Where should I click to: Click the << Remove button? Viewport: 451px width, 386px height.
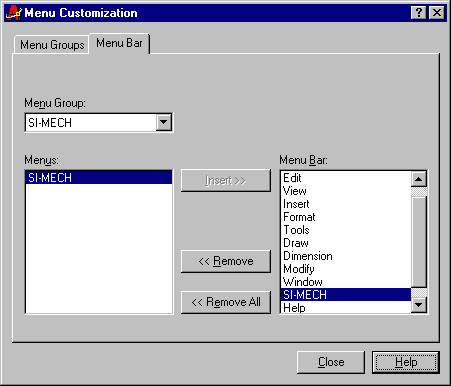pyautogui.click(x=226, y=261)
